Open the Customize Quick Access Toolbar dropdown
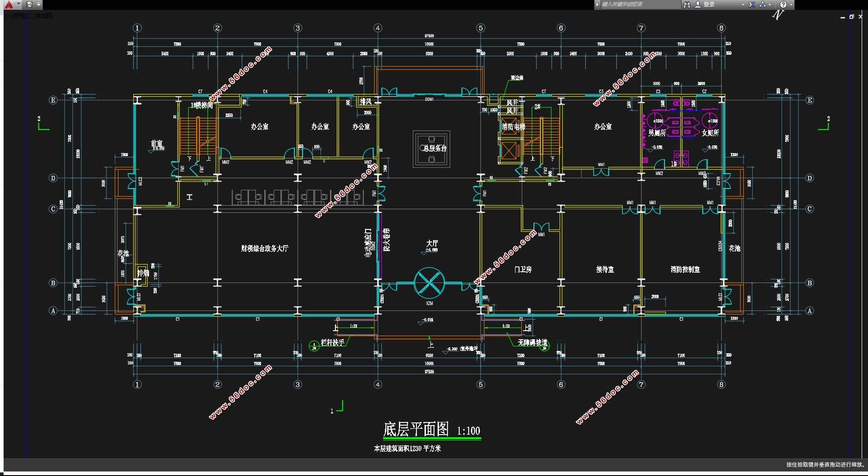 point(39,4)
